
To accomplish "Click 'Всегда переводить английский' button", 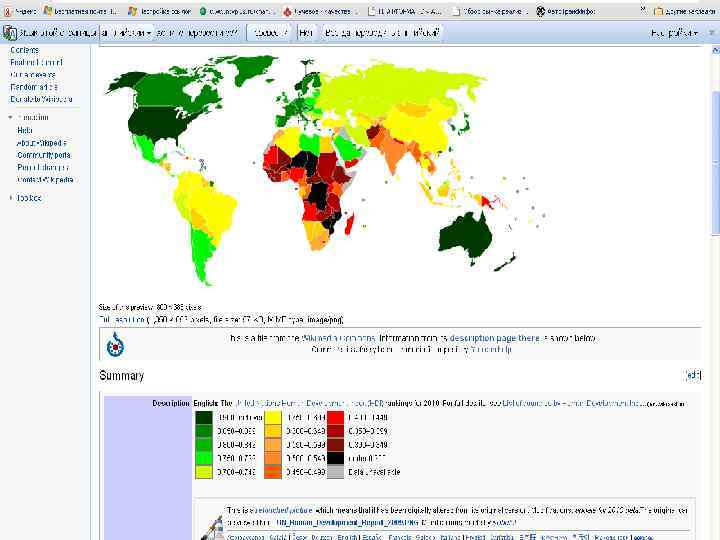I will click(381, 33).
